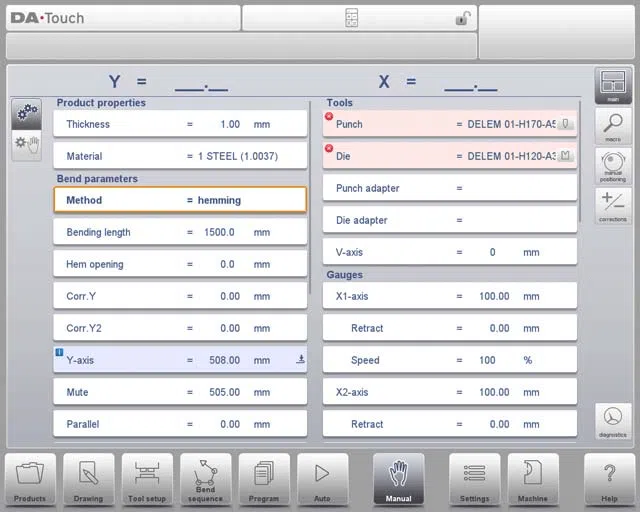Edit the Retract value below X1-axis
Screen dimensions: 640x512
click(x=450, y=328)
